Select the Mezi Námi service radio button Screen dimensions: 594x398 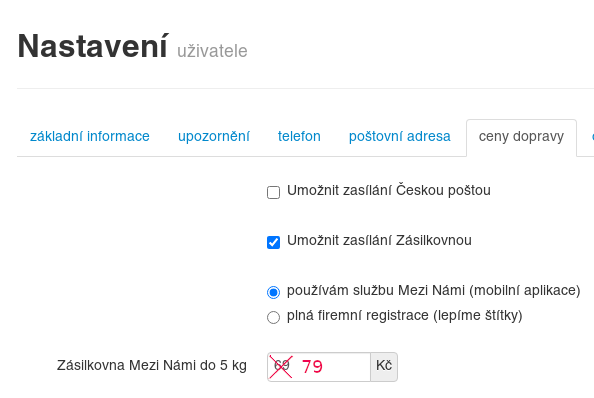[x=274, y=292]
